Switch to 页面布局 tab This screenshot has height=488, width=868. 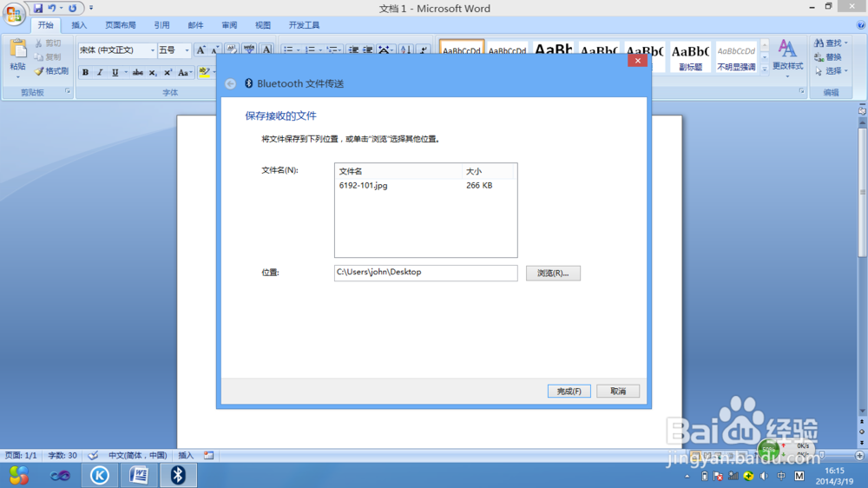click(120, 25)
